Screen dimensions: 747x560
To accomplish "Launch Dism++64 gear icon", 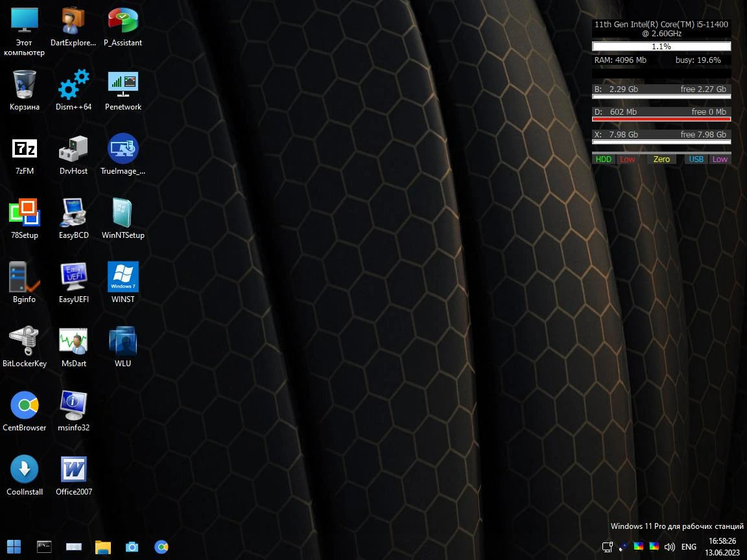I will pos(73,91).
